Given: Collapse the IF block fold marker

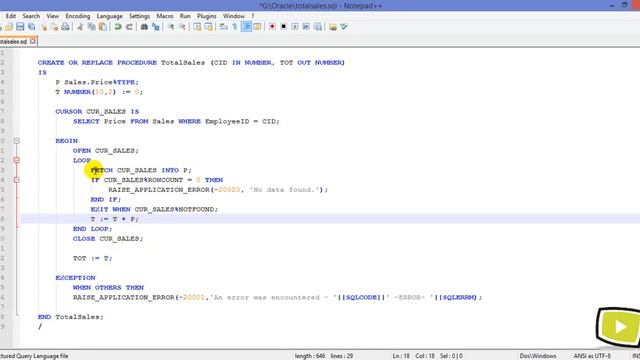Looking at the screenshot, I should point(16,180).
